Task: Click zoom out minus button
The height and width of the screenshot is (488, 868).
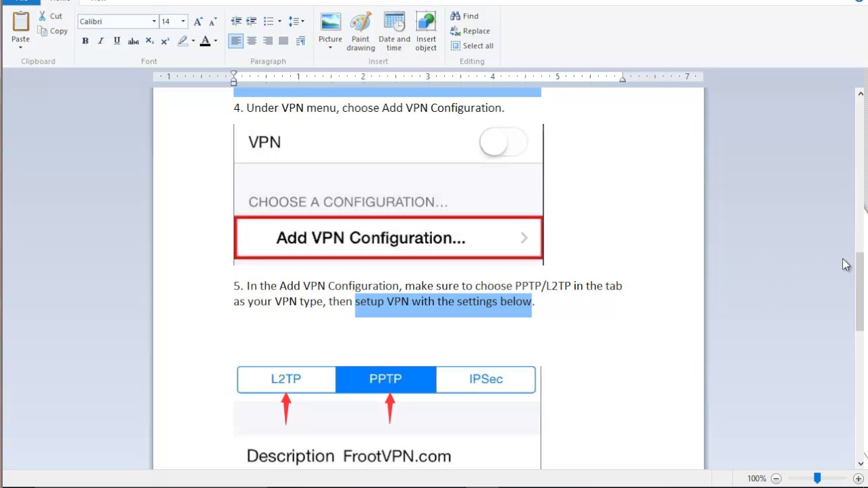Action: pos(776,479)
